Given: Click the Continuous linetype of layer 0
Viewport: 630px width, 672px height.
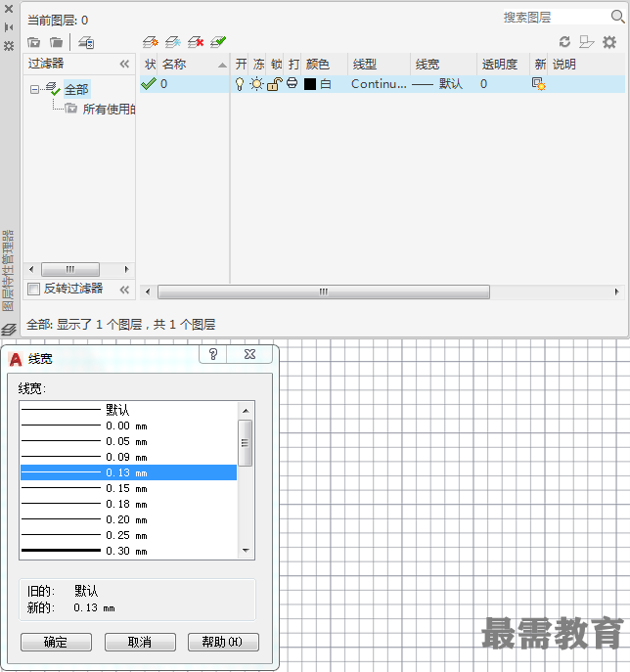Looking at the screenshot, I should coord(379,84).
